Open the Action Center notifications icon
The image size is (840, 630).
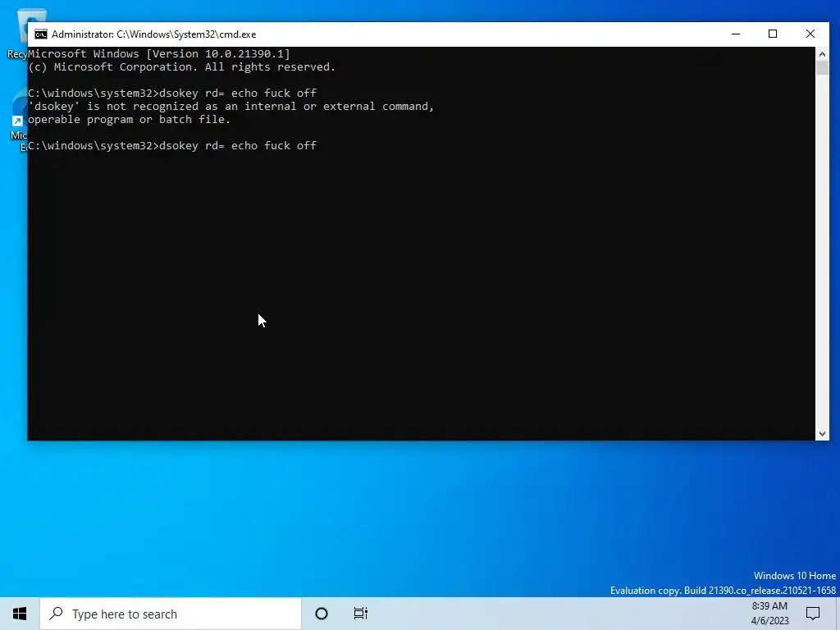coord(813,614)
